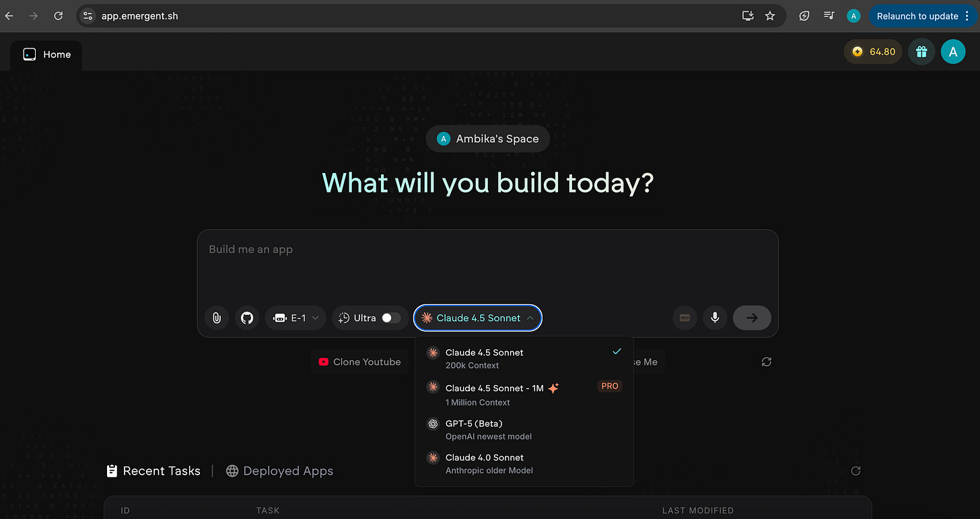Click the robot icon in E-1 selector
Screen dimensions: 980x519
click(279, 318)
